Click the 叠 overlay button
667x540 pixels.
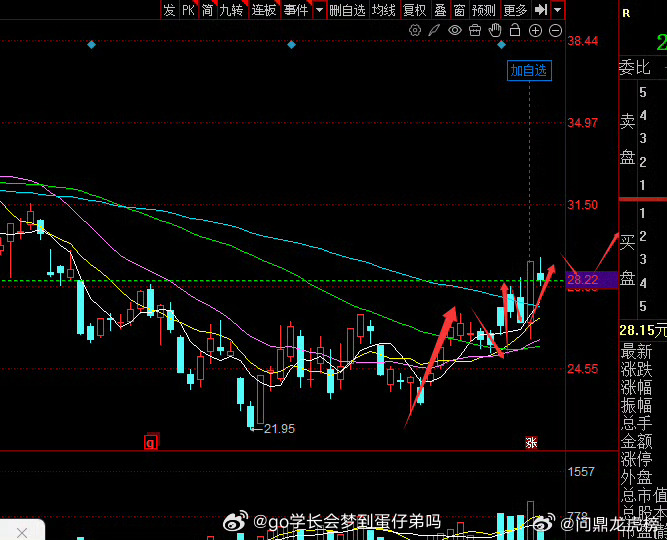point(440,9)
